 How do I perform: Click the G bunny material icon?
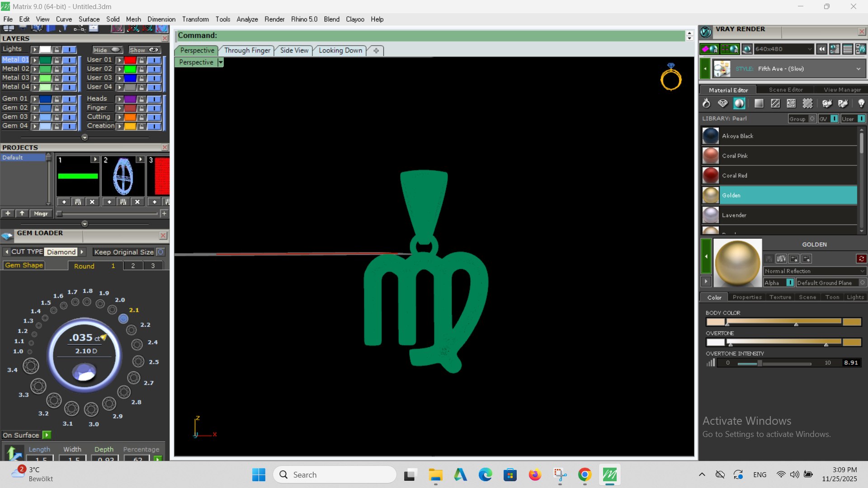pos(827,103)
